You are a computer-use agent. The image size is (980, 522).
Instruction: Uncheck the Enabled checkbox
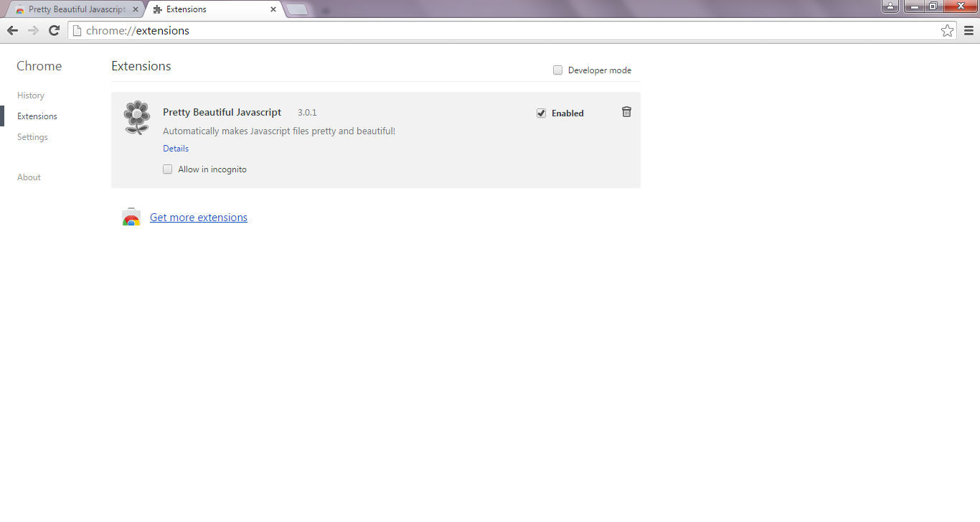coord(541,113)
